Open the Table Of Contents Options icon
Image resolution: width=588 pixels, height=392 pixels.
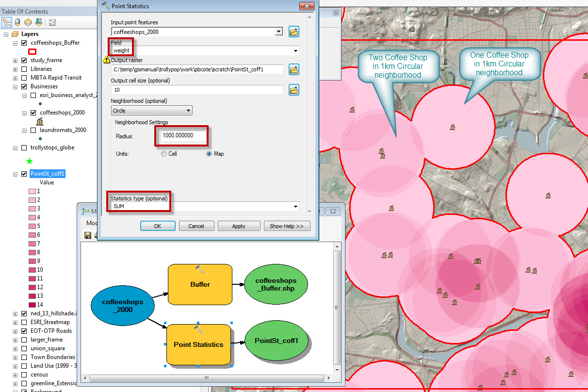point(52,22)
